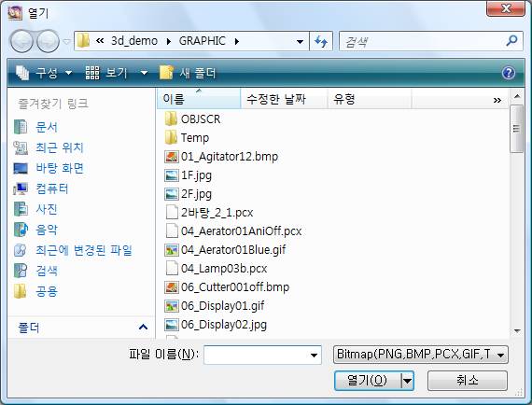Open the 구성 organize dropdown menu
The image size is (532, 405).
[44, 73]
